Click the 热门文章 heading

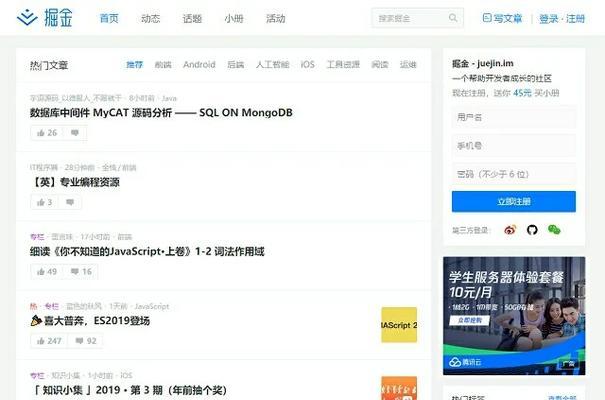pyautogui.click(x=49, y=65)
